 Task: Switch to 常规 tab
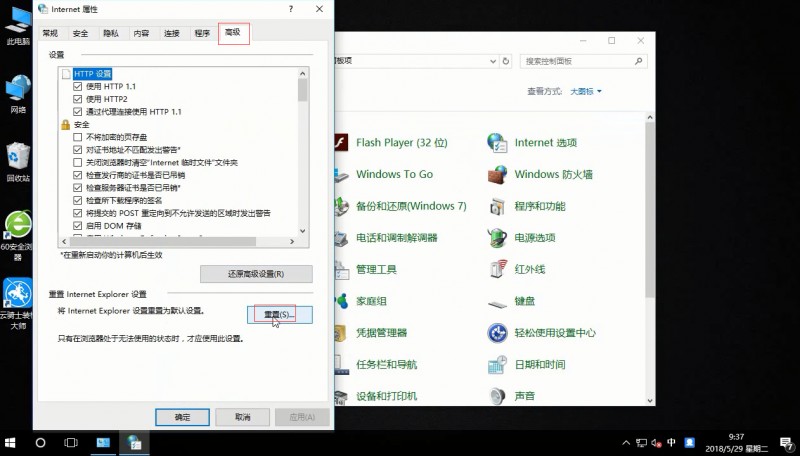(x=50, y=33)
